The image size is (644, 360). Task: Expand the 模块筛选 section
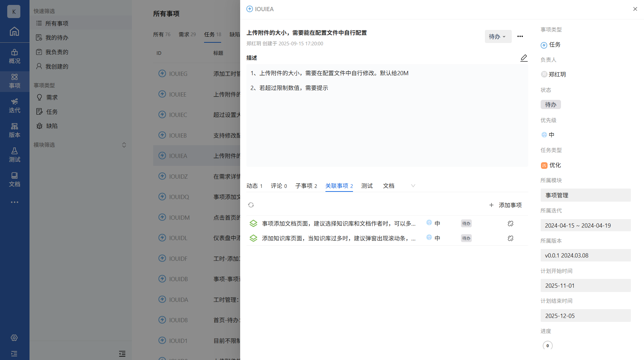[x=124, y=145]
